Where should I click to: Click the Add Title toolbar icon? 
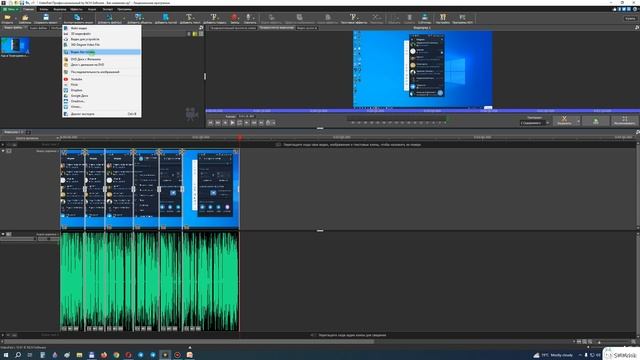(214, 18)
